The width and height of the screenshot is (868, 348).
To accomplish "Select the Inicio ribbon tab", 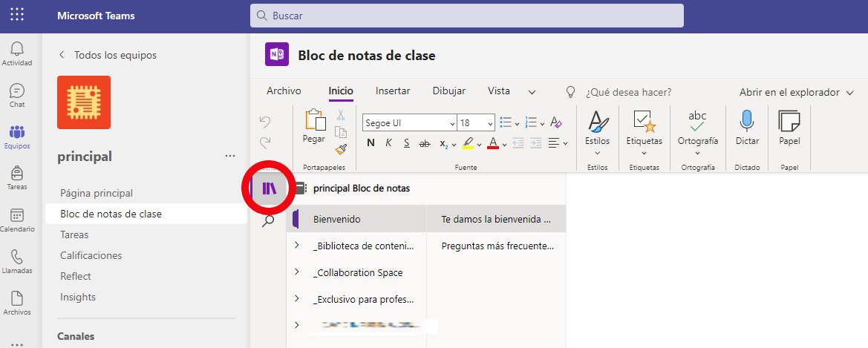I will tap(341, 91).
